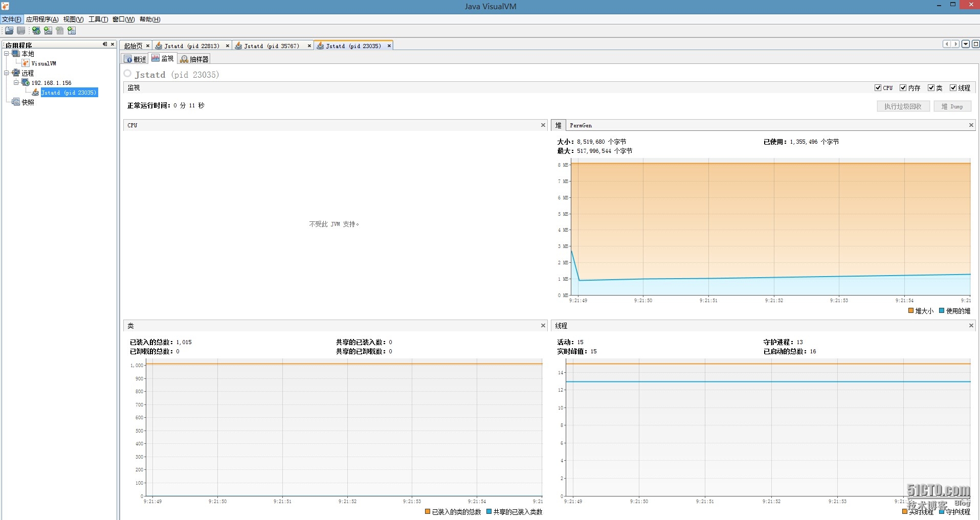Click the remote host icon of 192.168.1.156

pos(26,82)
